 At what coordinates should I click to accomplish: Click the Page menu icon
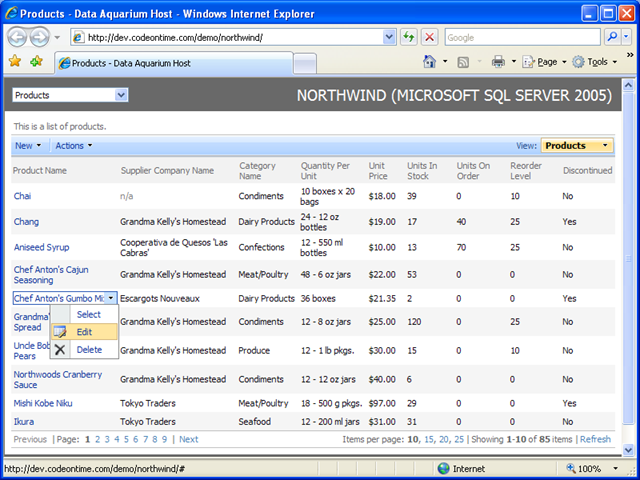coord(529,62)
